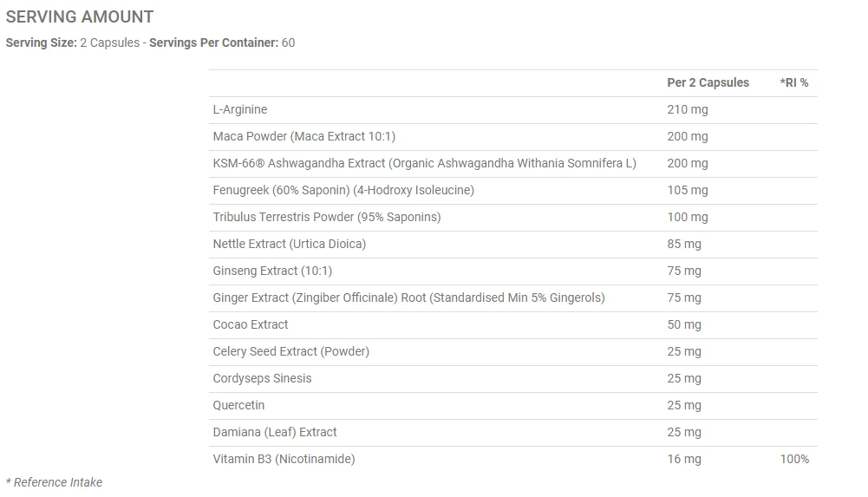Click the Maca Powder ingredient name
The image size is (868, 497).
point(303,136)
